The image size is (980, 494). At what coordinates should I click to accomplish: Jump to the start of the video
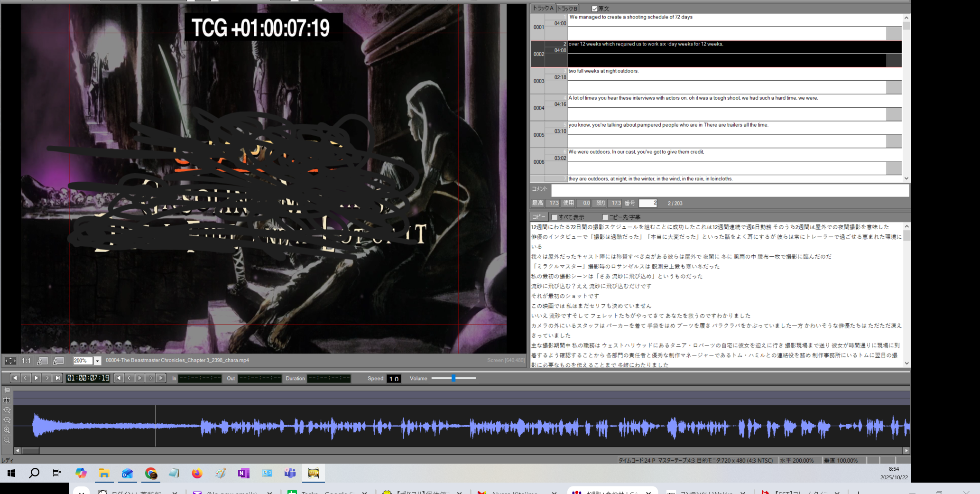[15, 378]
